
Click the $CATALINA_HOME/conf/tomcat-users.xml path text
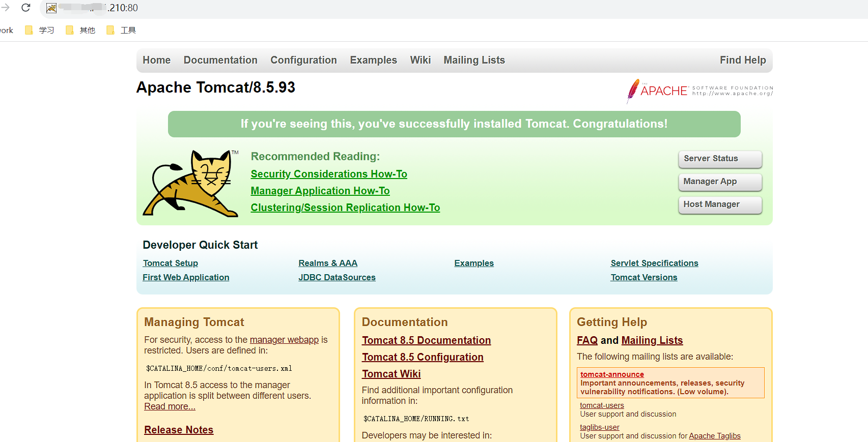pyautogui.click(x=219, y=368)
